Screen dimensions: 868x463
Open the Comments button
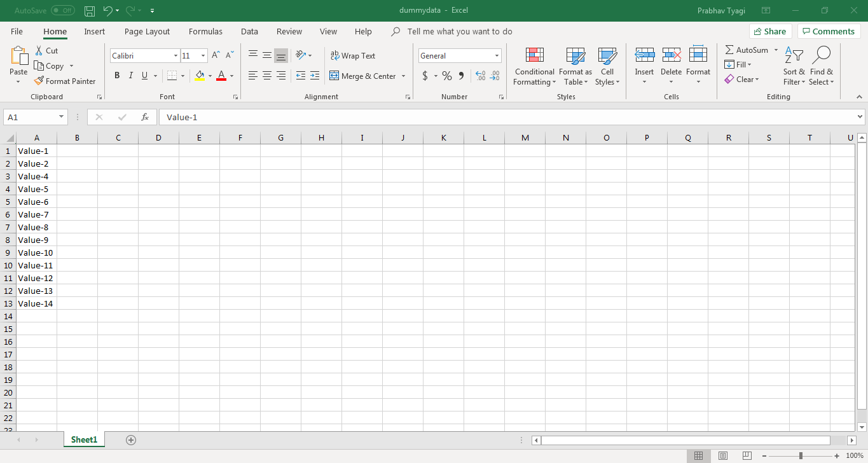pos(829,32)
